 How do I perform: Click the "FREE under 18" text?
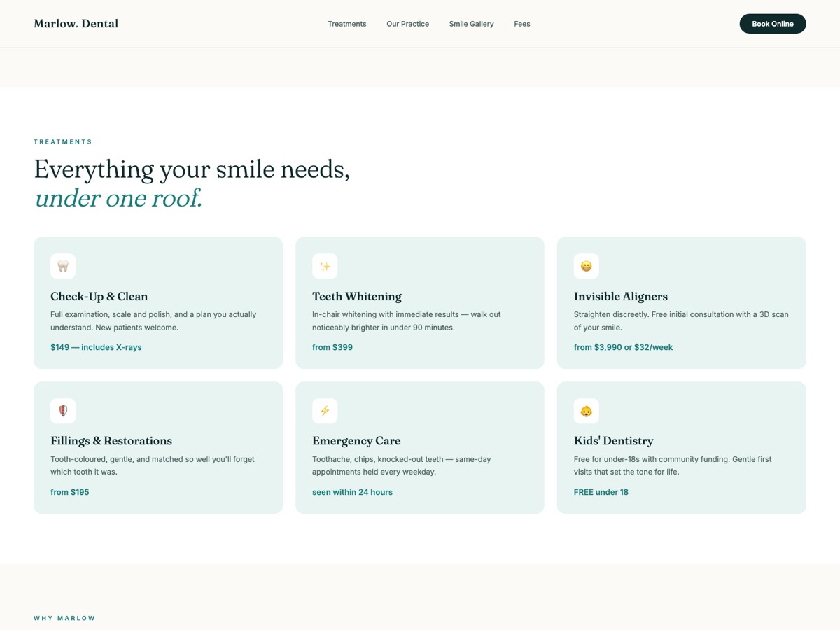pyautogui.click(x=601, y=492)
